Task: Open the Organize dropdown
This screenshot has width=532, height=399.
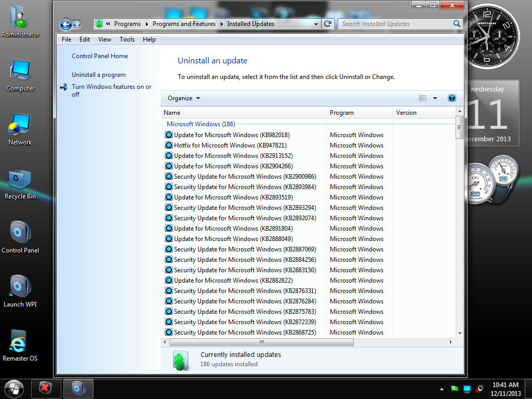Action: pos(184,98)
